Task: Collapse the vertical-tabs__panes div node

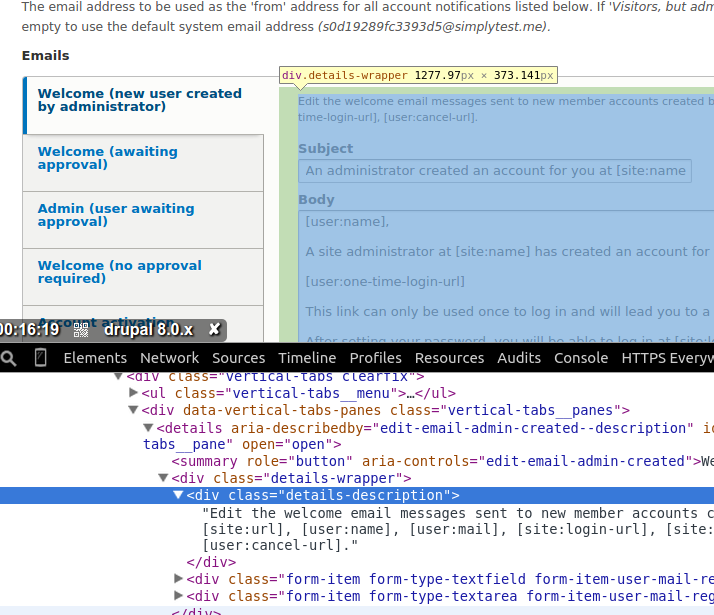Action: click(x=133, y=410)
